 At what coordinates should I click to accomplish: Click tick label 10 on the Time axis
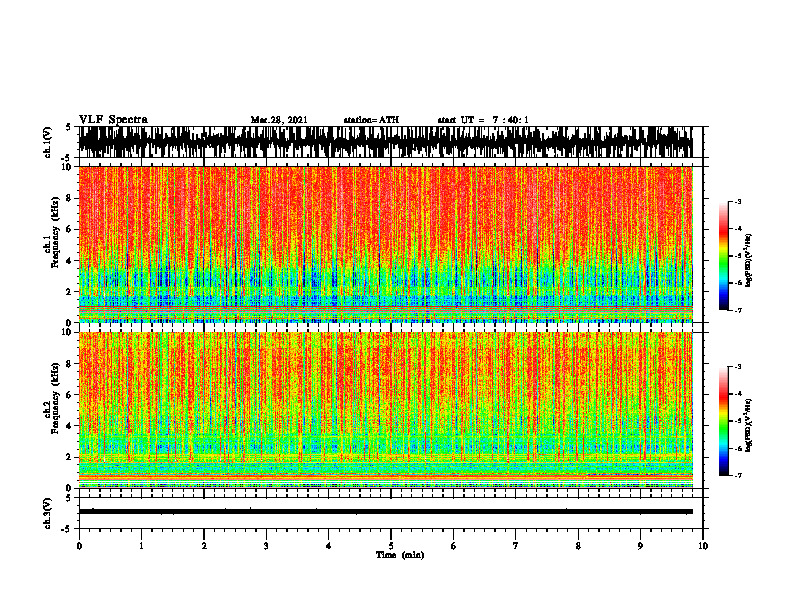coord(703,546)
